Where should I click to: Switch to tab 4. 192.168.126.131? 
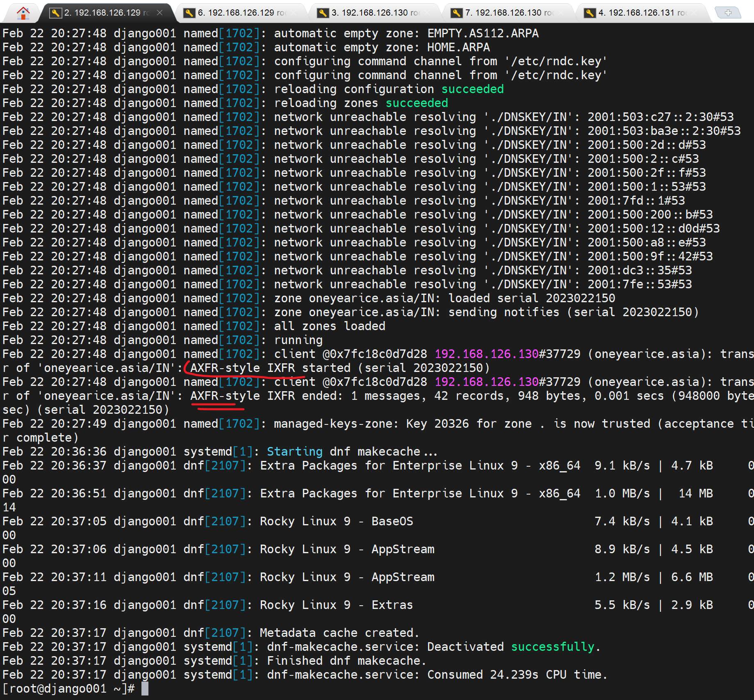(642, 13)
